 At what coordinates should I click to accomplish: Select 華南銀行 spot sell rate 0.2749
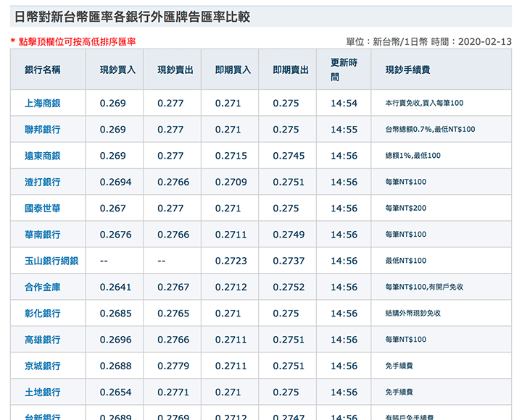[x=289, y=235]
